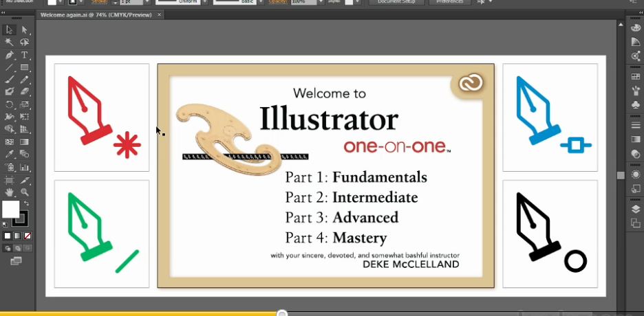The height and width of the screenshot is (316, 644).
Task: Pick the Eyedropper tool
Action: click(9, 155)
